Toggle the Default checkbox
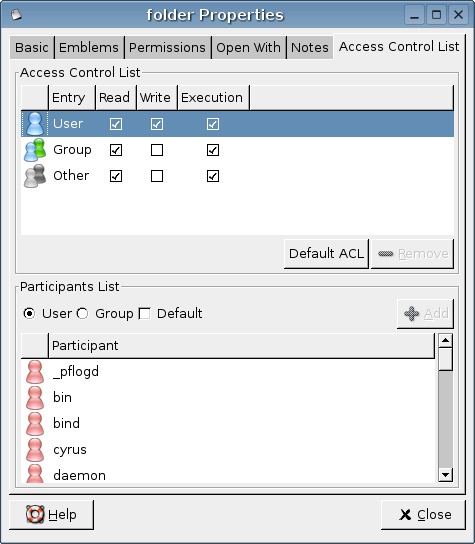475x544 pixels. (145, 314)
